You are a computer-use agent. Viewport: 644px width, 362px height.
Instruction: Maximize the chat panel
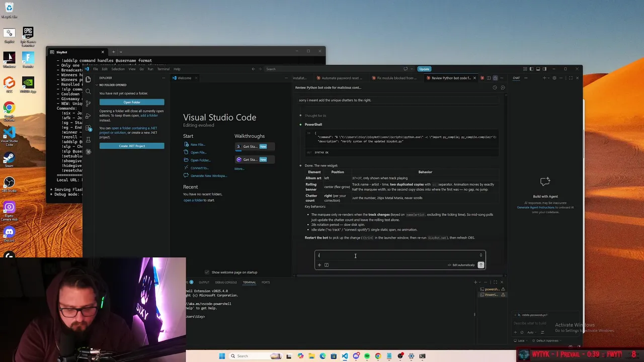point(571,78)
